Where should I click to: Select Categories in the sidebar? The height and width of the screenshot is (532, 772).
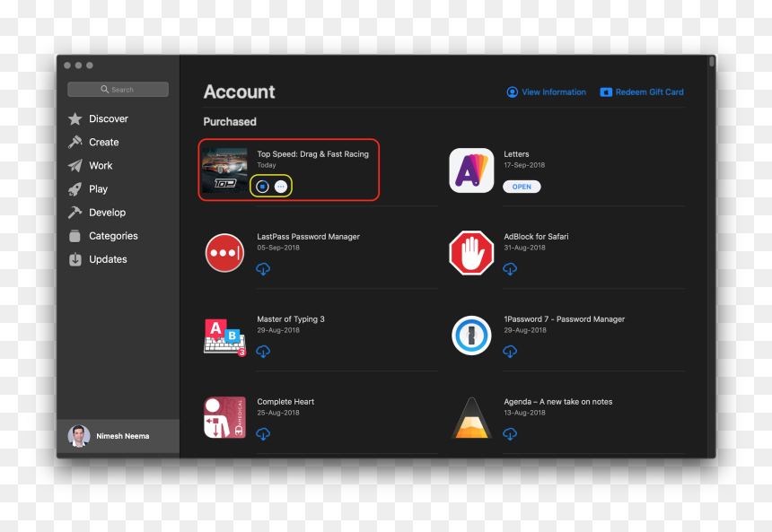point(113,236)
